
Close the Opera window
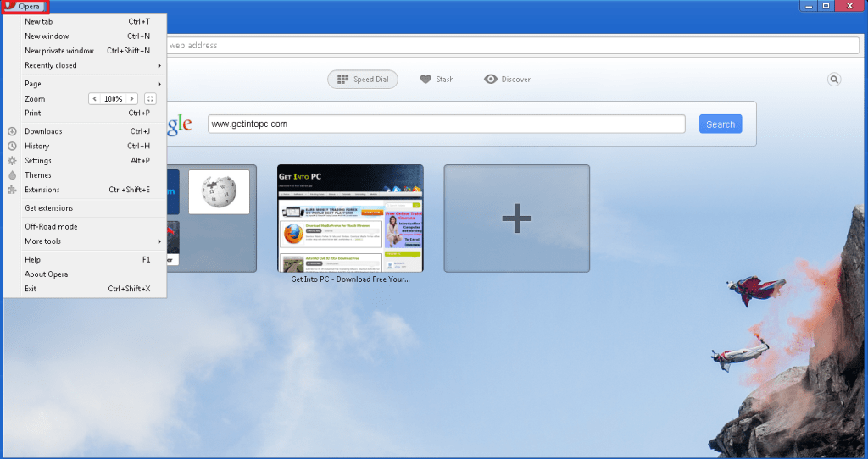pos(849,6)
